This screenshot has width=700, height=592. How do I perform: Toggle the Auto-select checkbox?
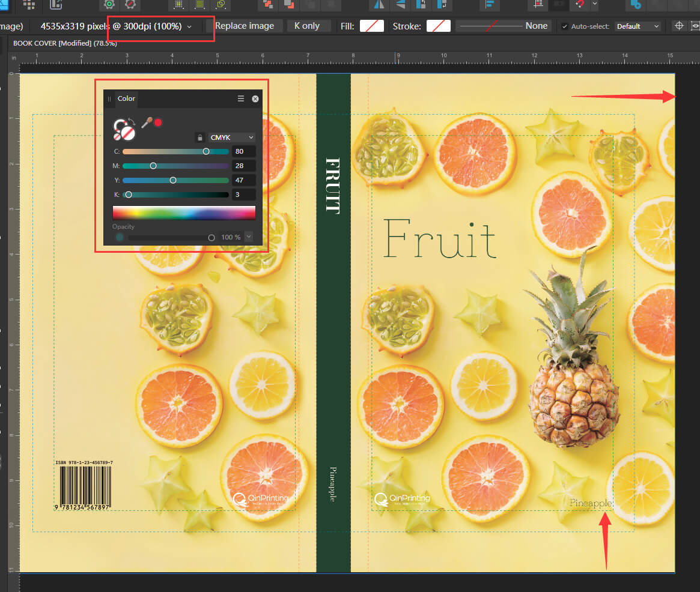coord(564,26)
